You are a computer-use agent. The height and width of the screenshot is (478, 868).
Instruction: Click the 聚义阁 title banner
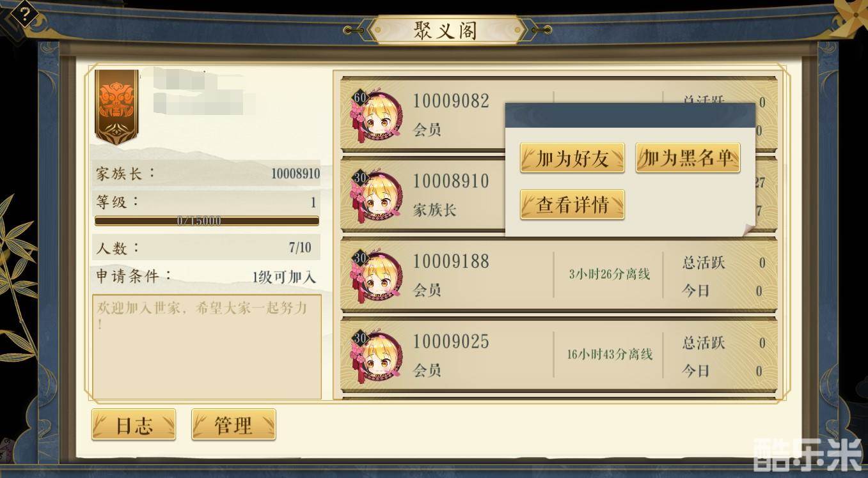(x=445, y=30)
